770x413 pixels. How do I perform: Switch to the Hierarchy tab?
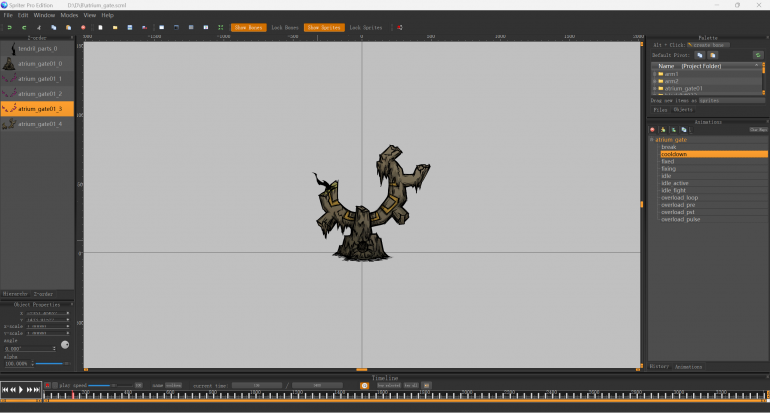15,294
